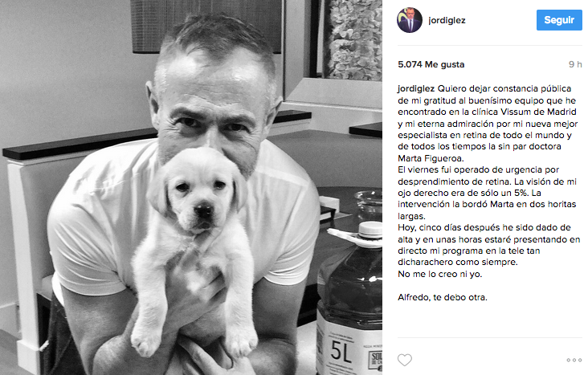Select the 'Alfredo, te debo otra.' line
Viewport: 588px width, 375px height.
[x=443, y=297]
